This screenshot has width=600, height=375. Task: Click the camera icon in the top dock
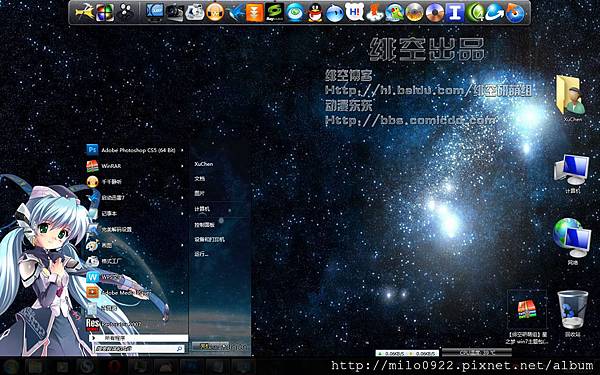pos(175,12)
